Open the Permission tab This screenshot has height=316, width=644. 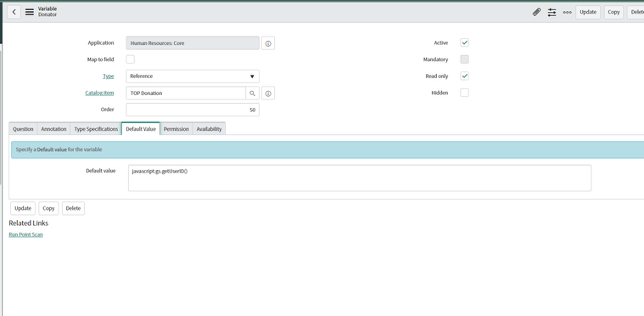pos(176,129)
